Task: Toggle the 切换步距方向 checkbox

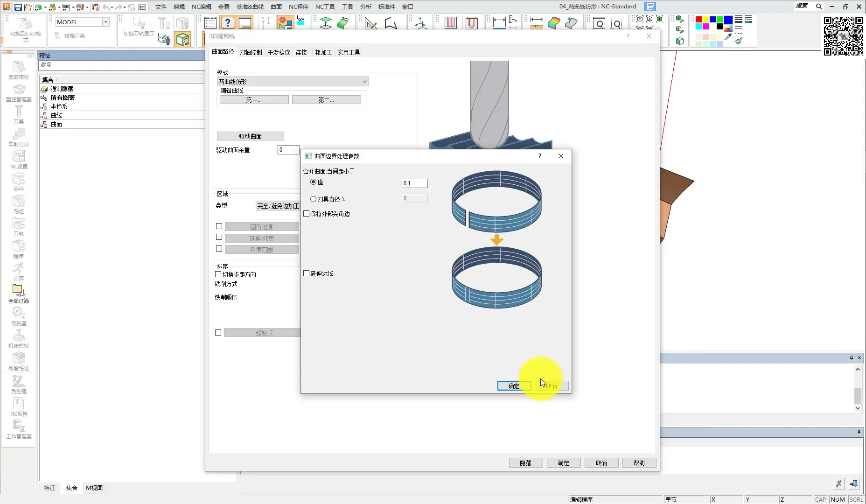Action: pyautogui.click(x=218, y=274)
